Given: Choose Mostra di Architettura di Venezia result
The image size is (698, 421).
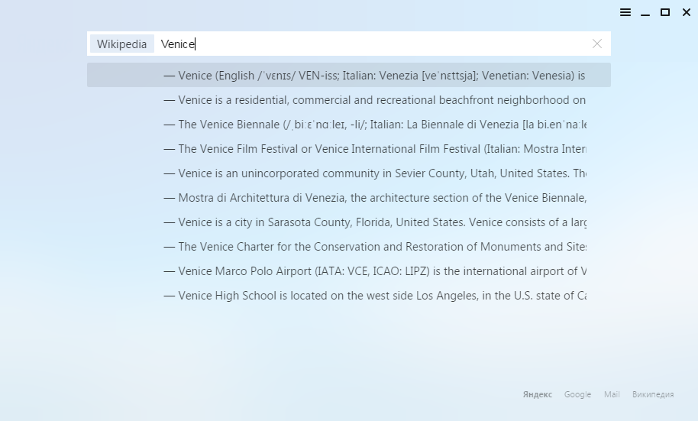Looking at the screenshot, I should (349, 198).
